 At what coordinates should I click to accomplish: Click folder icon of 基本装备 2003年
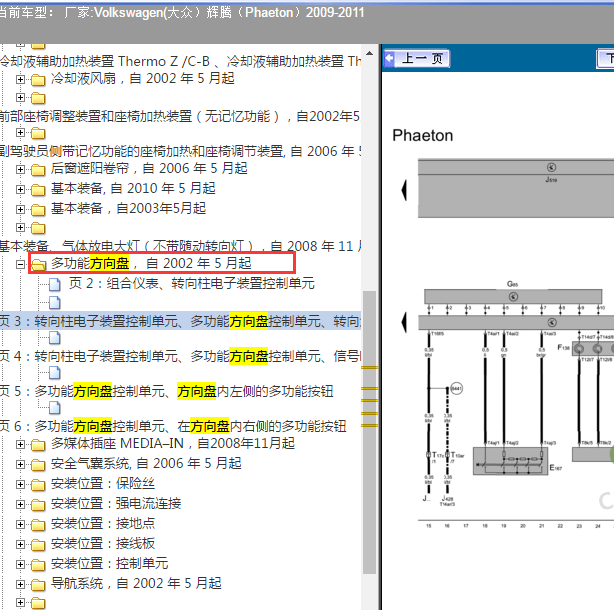click(38, 210)
